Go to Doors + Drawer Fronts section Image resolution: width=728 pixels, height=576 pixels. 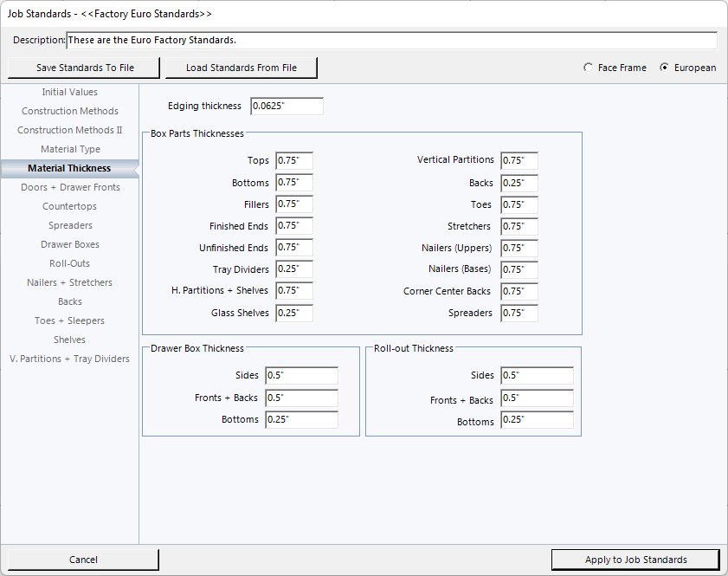pyautogui.click(x=69, y=187)
